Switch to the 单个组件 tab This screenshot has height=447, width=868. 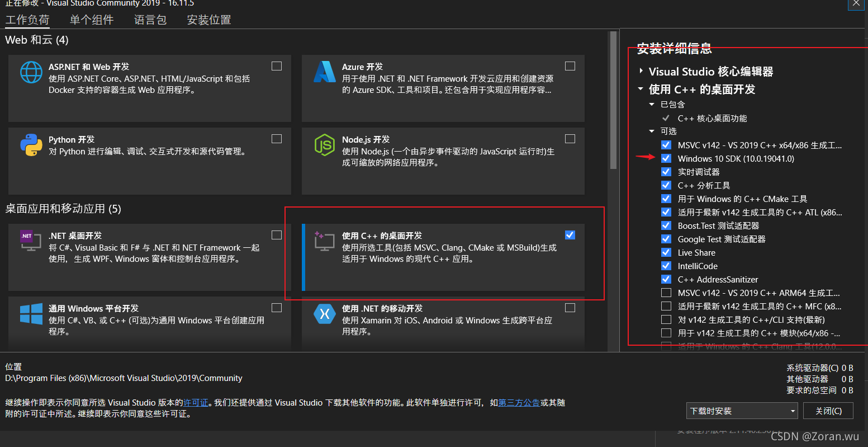pos(92,20)
